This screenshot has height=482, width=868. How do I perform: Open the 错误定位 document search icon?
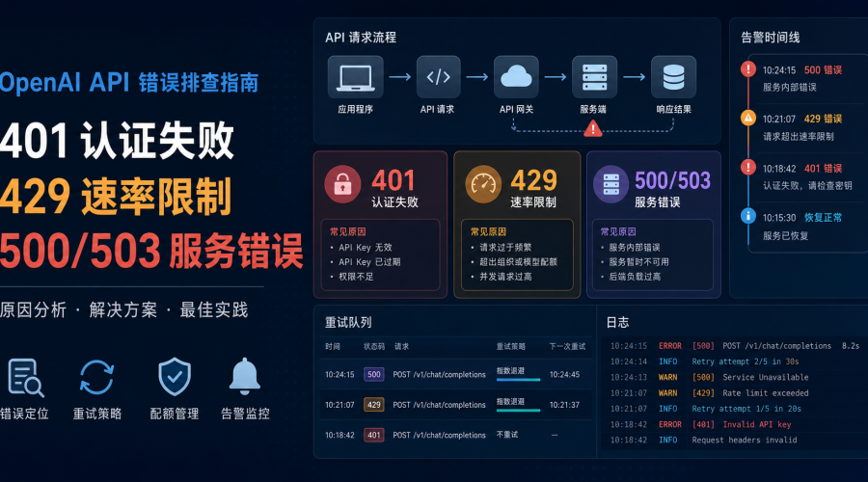(x=26, y=378)
